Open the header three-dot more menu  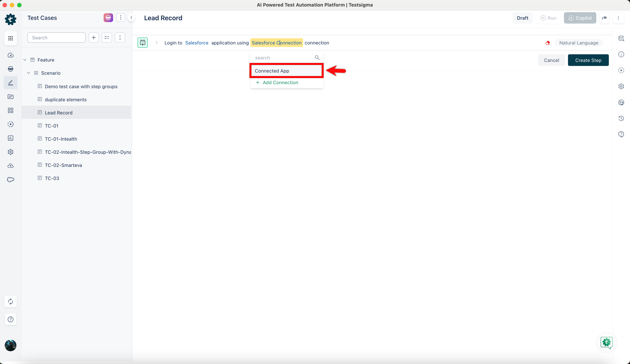(618, 18)
